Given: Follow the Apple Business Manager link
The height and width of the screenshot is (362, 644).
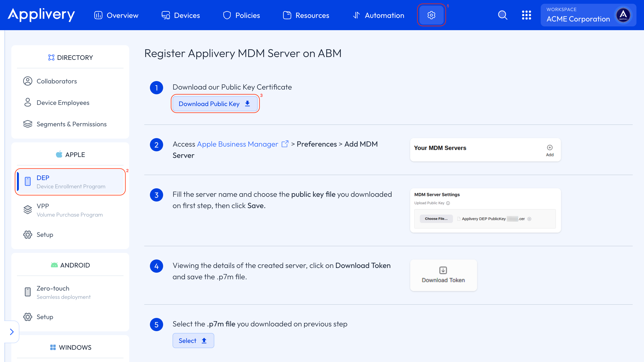Looking at the screenshot, I should pyautogui.click(x=238, y=144).
